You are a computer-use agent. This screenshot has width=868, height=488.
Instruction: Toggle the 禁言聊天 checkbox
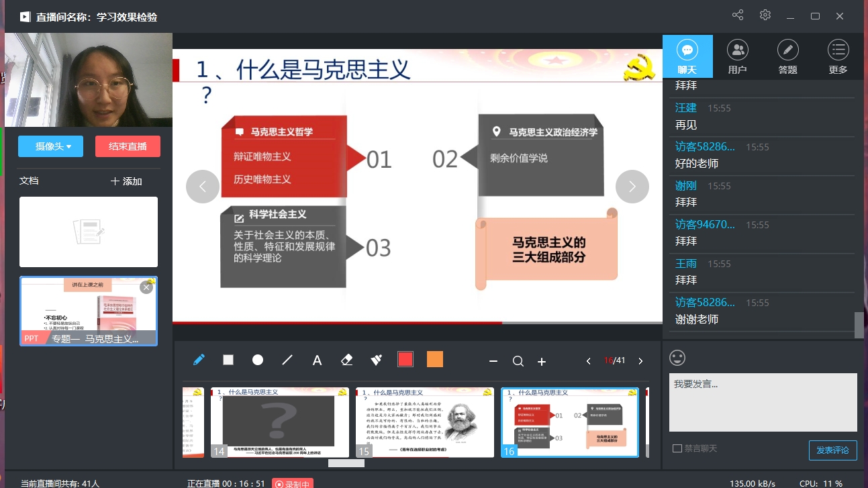click(x=677, y=448)
